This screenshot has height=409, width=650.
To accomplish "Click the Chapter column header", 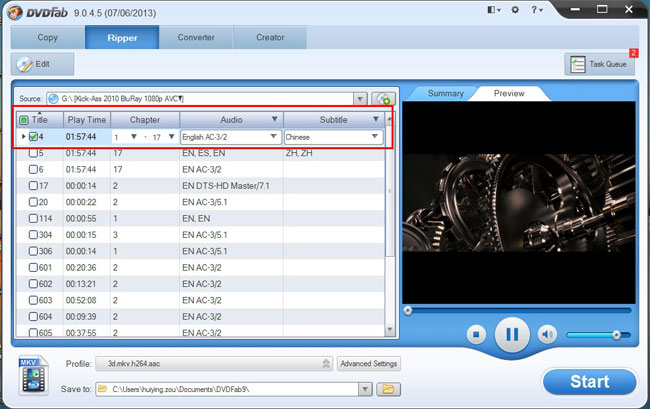I will [x=145, y=120].
